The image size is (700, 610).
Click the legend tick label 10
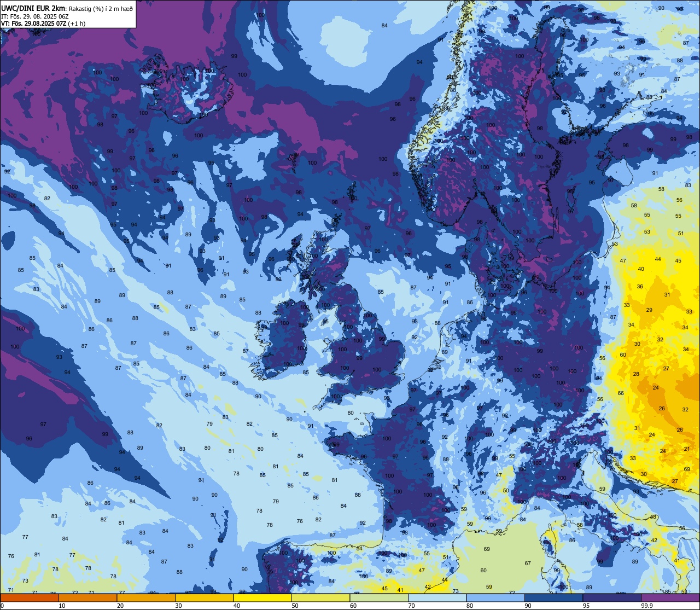62,606
